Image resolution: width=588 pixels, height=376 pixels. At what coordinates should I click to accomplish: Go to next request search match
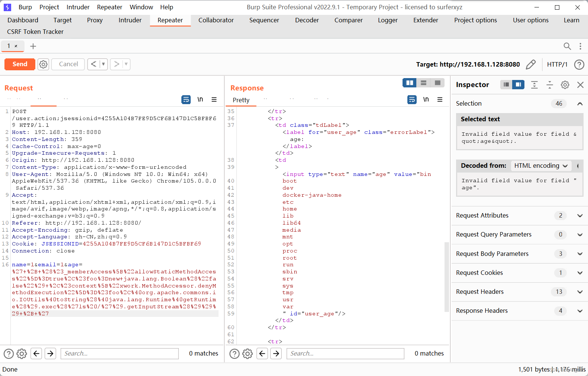[50, 353]
